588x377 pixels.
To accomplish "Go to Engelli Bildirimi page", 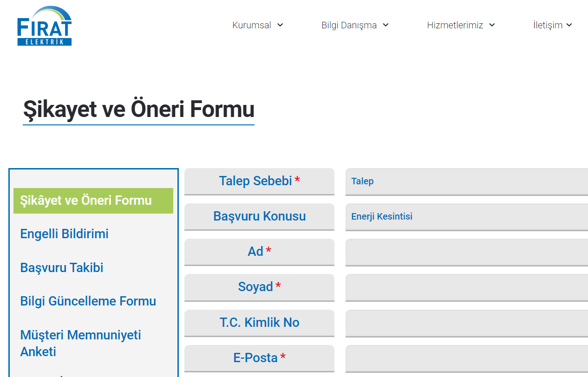I will [64, 234].
